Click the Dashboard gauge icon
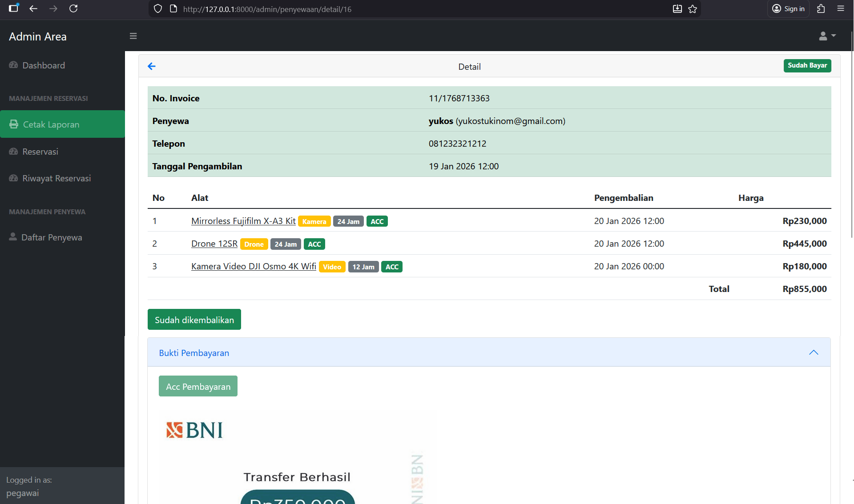Viewport: 854px width, 504px height. pos(13,65)
